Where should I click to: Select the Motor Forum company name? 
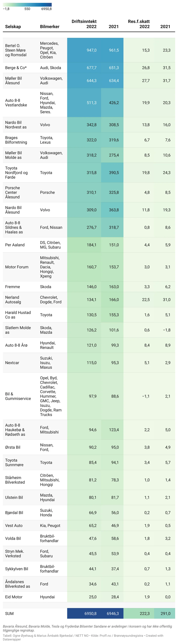pos(17,267)
